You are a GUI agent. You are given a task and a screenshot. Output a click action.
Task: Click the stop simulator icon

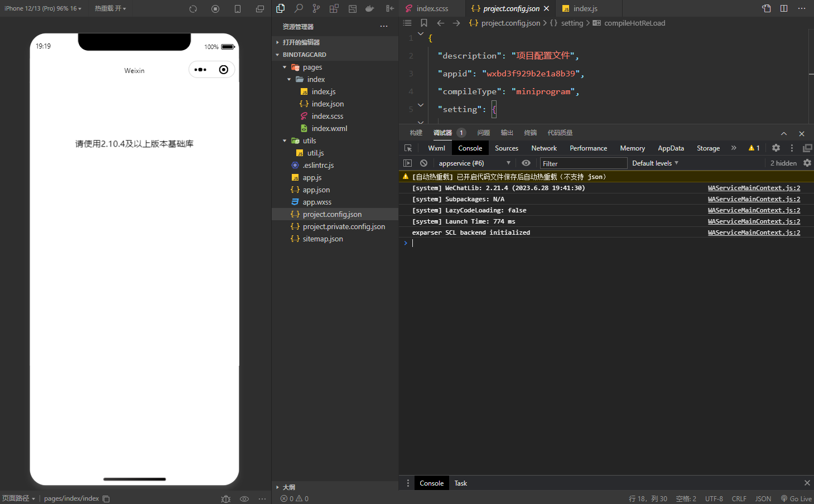click(x=215, y=9)
